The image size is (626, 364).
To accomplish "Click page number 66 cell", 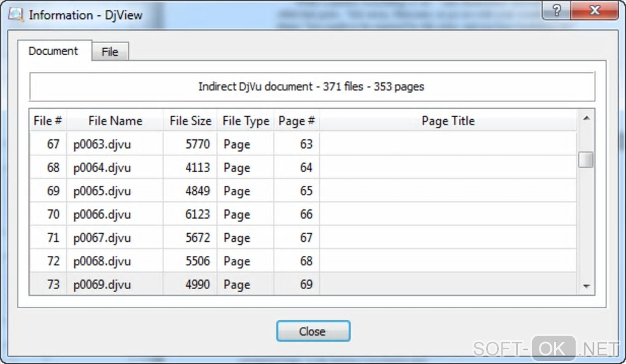I will click(296, 214).
